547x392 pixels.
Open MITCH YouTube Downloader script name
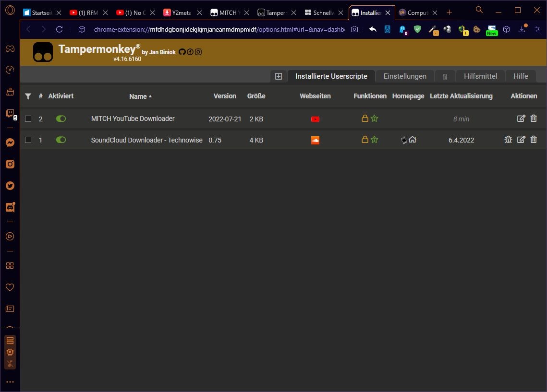[x=133, y=119]
